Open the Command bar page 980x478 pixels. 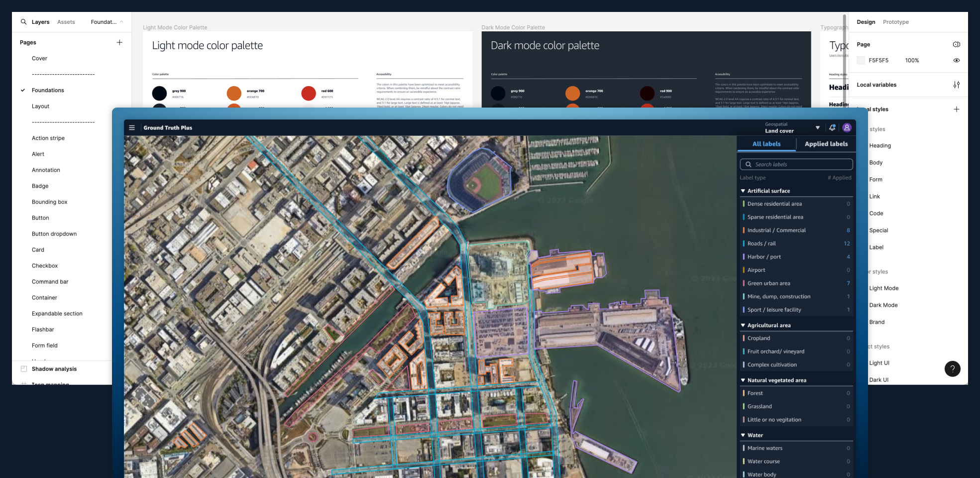(x=50, y=281)
